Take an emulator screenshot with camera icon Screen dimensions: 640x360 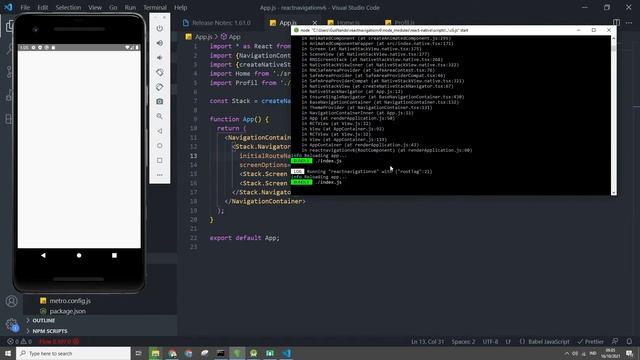tap(160, 101)
